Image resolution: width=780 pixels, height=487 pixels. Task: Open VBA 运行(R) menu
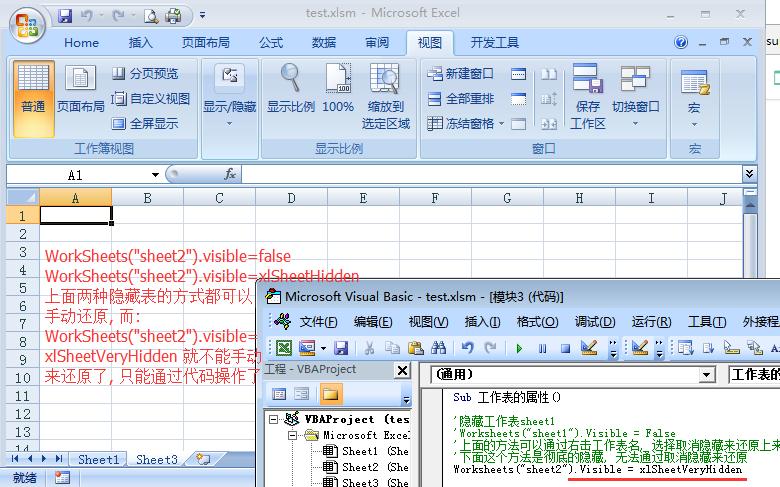point(652,322)
